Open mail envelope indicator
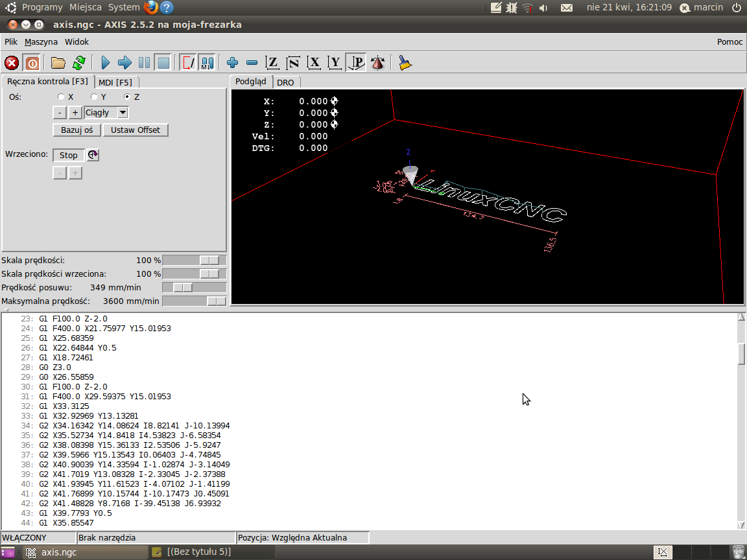This screenshot has width=747, height=560. coord(567,8)
